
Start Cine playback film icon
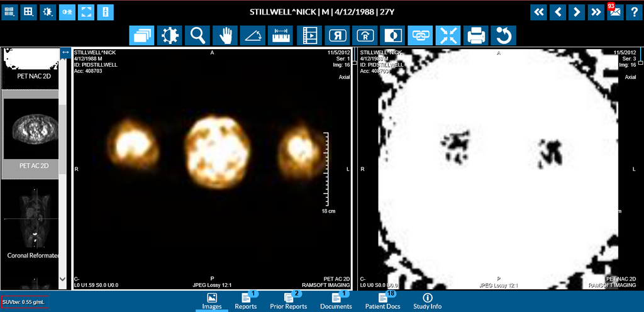tap(309, 36)
